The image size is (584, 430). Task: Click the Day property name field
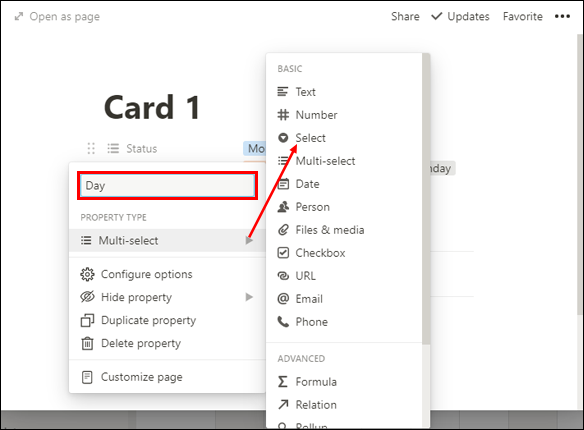pyautogui.click(x=167, y=185)
